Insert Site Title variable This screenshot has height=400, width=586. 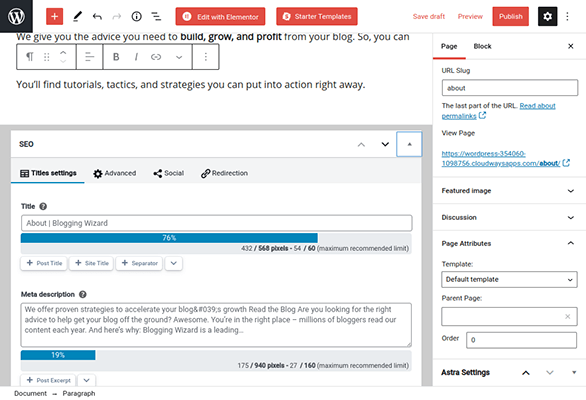pos(92,263)
